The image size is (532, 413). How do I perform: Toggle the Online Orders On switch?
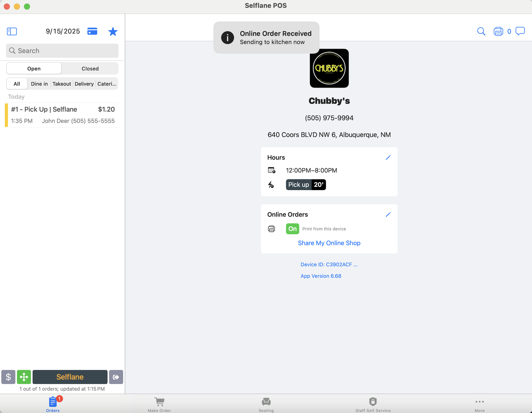292,229
